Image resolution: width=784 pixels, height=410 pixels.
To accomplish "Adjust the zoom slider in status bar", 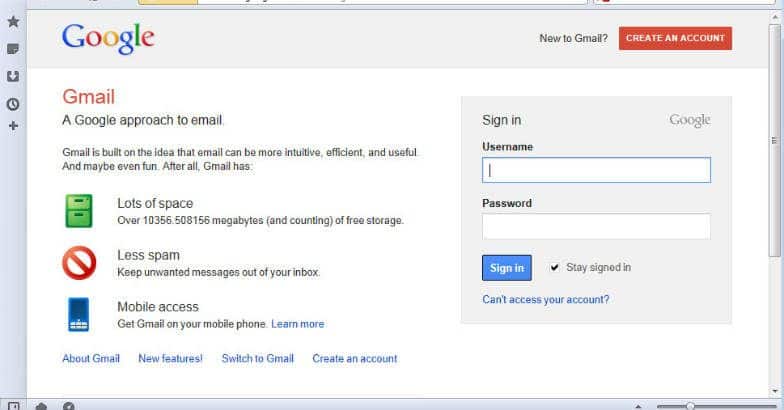I will (690, 406).
